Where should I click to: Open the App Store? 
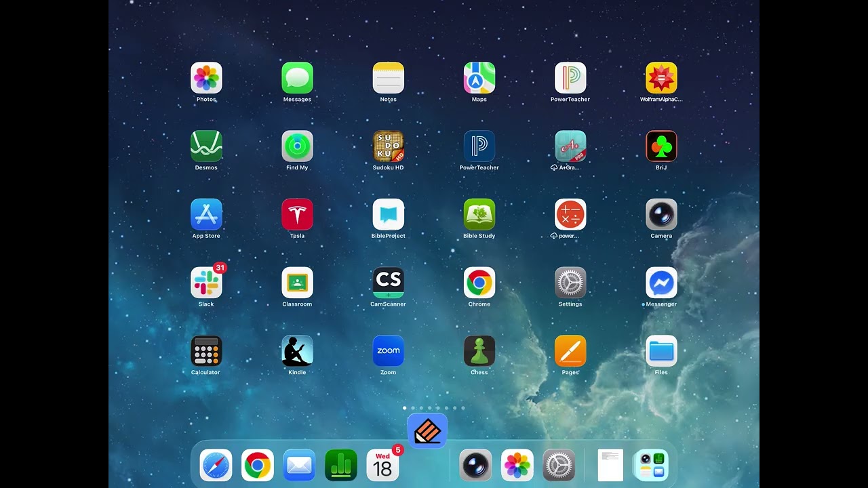[x=206, y=215]
